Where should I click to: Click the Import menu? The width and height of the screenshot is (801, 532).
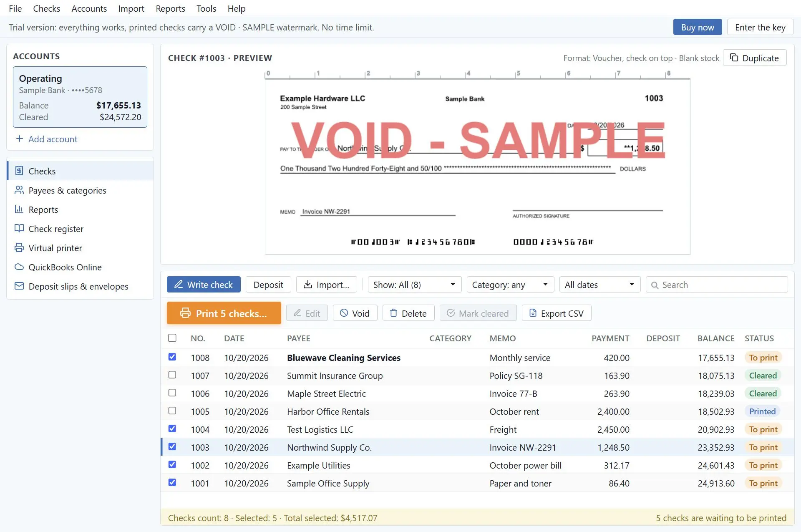click(131, 8)
